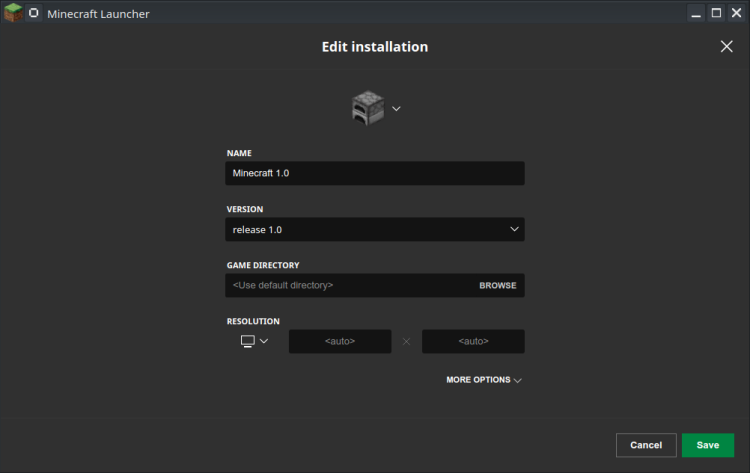Click the furnace installation icon
This screenshot has height=473, width=750.
tap(367, 108)
